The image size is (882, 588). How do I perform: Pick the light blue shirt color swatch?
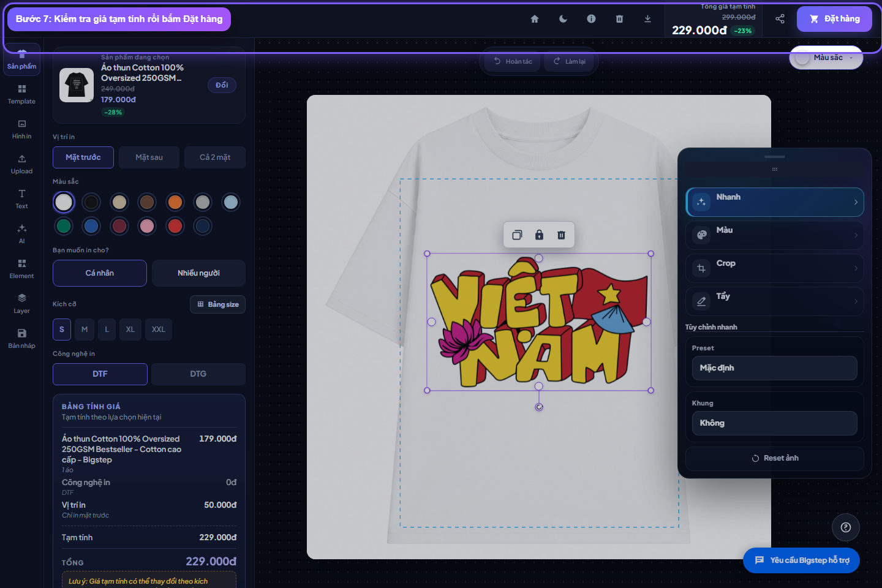(231, 202)
